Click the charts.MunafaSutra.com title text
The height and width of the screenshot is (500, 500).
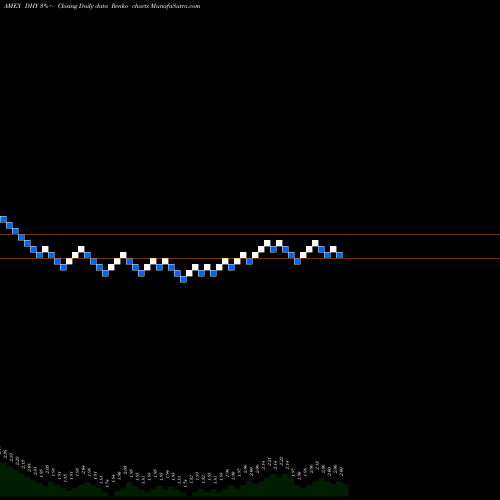(x=166, y=6)
